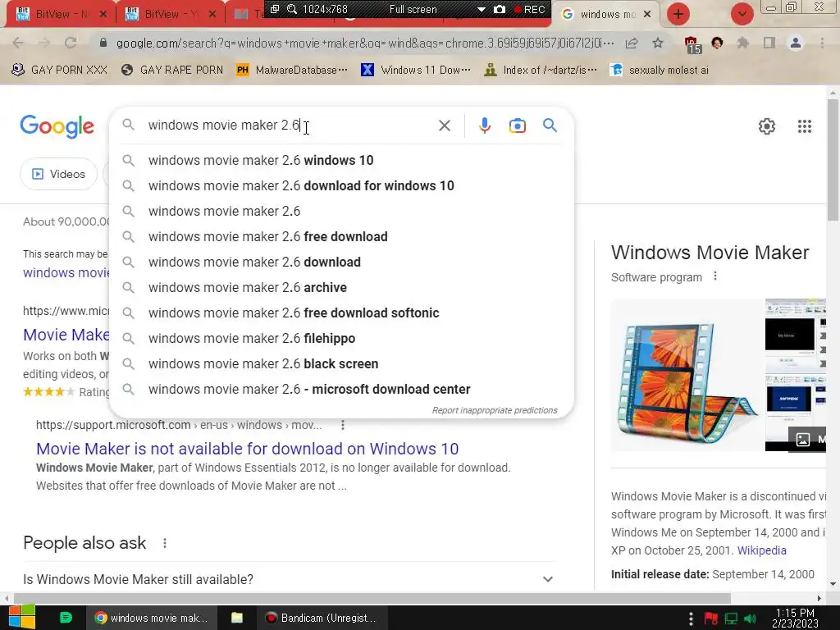Screen dimensions: 840x630
Task: Open 'Movie Maker is not available for download' link
Action: (x=247, y=449)
